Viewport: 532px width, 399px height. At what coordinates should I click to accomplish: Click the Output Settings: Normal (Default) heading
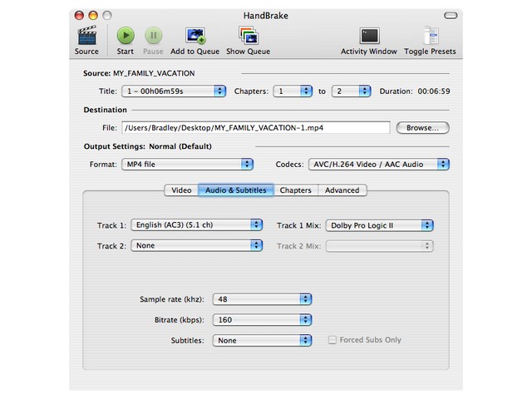pos(148,146)
